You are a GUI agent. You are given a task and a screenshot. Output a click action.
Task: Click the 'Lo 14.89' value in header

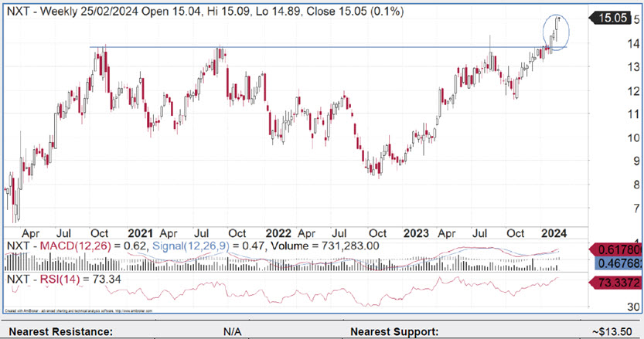(278, 11)
